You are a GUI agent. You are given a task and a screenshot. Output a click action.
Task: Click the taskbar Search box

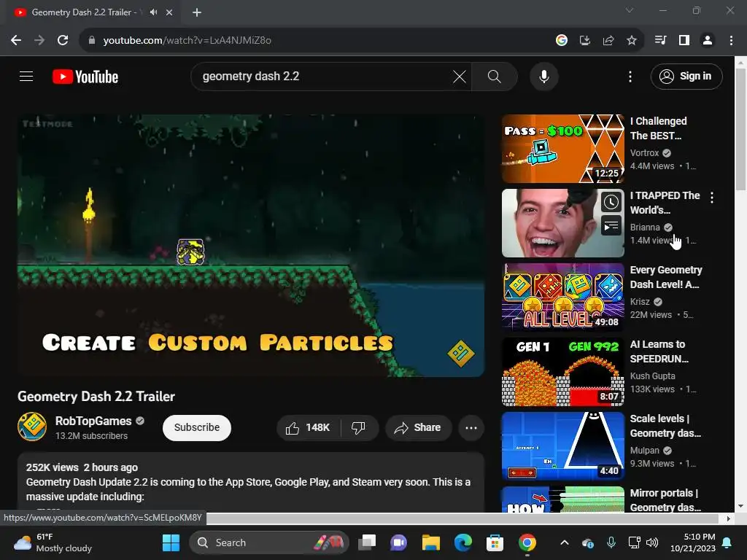click(269, 542)
